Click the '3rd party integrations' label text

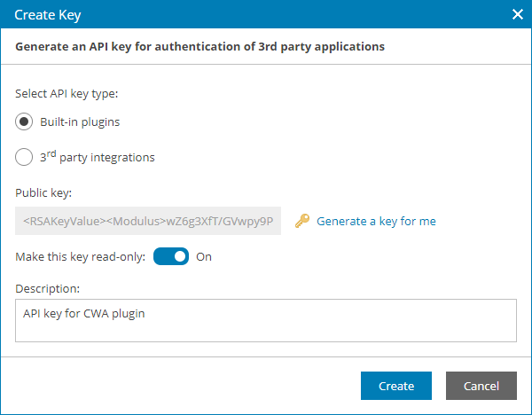point(98,158)
